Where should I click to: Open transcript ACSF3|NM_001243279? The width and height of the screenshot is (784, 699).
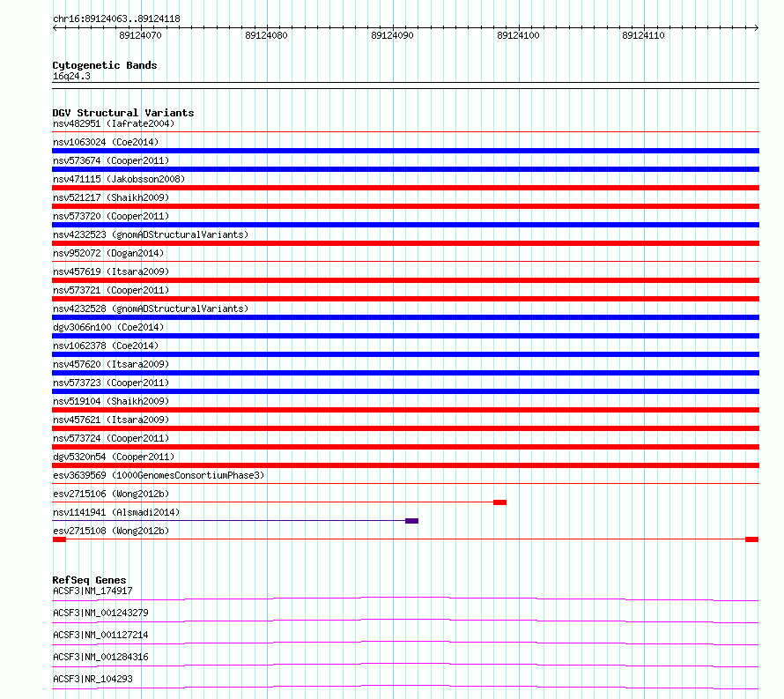(100, 613)
